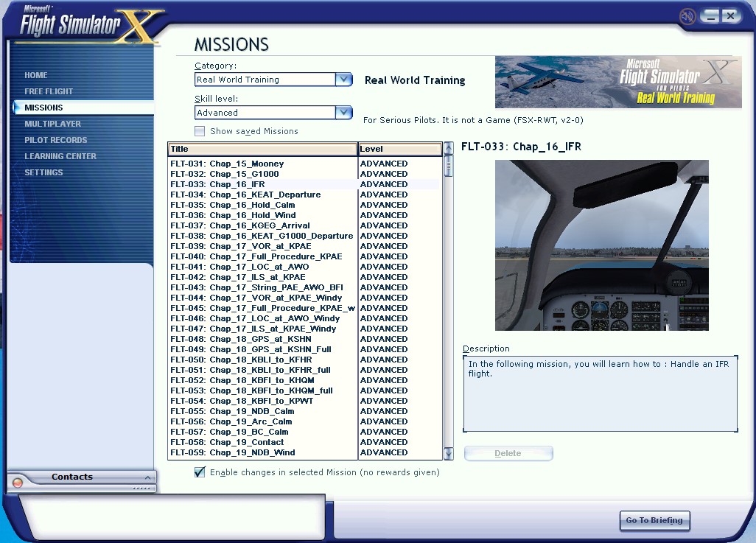Click the mission Description text box
Viewport: 756px width, 543px height.
[x=601, y=393]
